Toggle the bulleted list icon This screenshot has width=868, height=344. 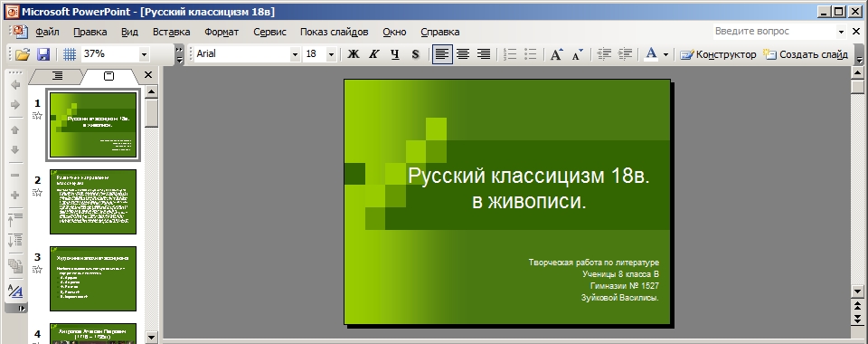tap(531, 54)
